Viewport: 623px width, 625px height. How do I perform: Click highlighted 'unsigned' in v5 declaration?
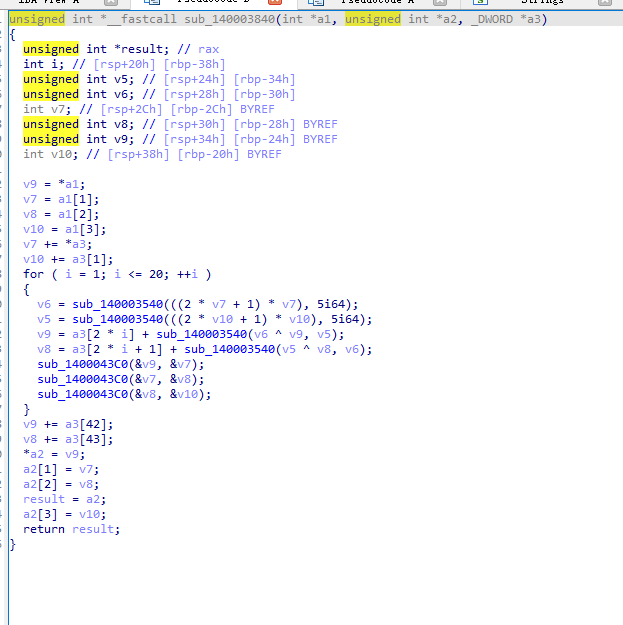click(x=51, y=79)
